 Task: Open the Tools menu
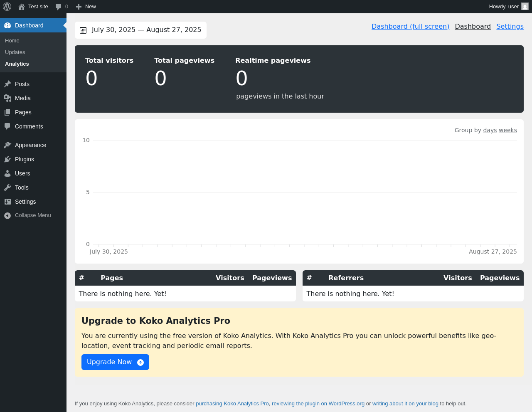[33, 187]
